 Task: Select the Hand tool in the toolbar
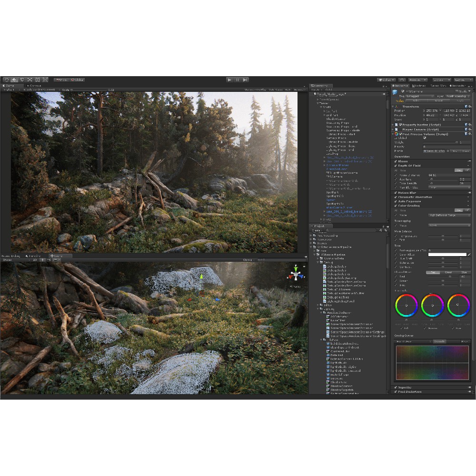coord(6,80)
